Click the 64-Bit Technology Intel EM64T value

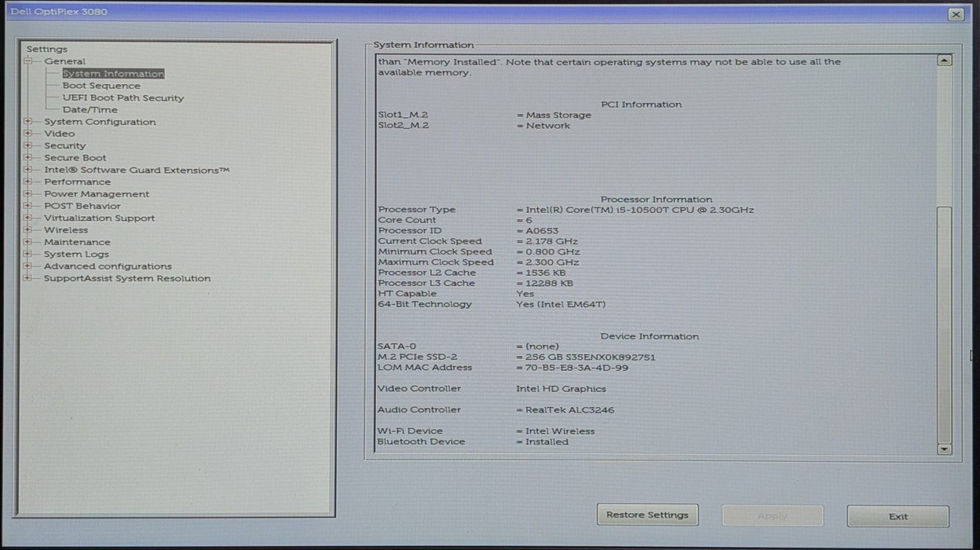coord(561,304)
